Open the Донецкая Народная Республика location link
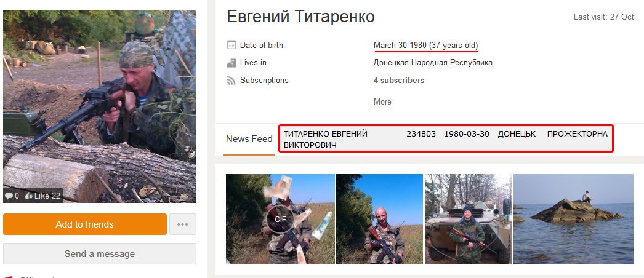This screenshot has height=278, width=644. (433, 63)
